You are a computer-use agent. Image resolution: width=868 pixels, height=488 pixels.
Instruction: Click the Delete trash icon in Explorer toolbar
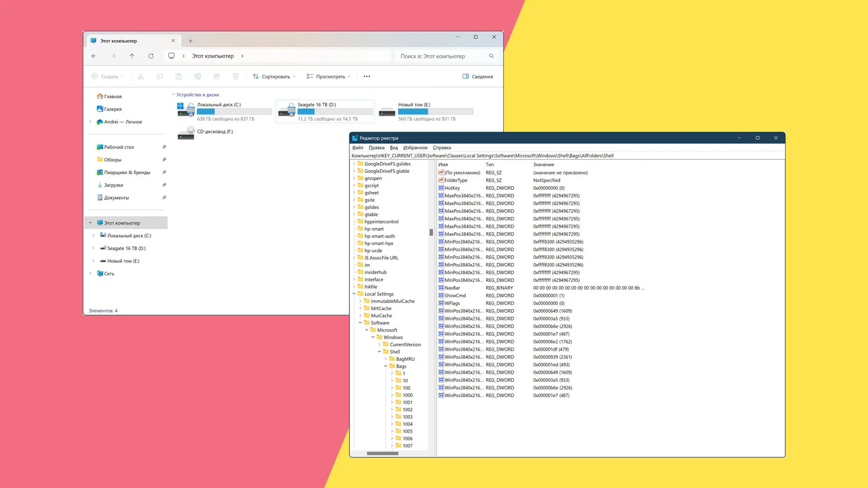[236, 76]
